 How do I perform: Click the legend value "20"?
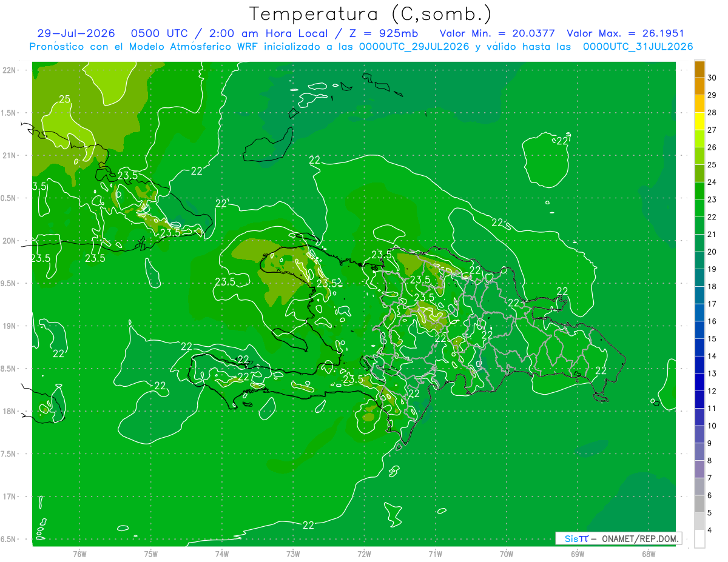(712, 252)
